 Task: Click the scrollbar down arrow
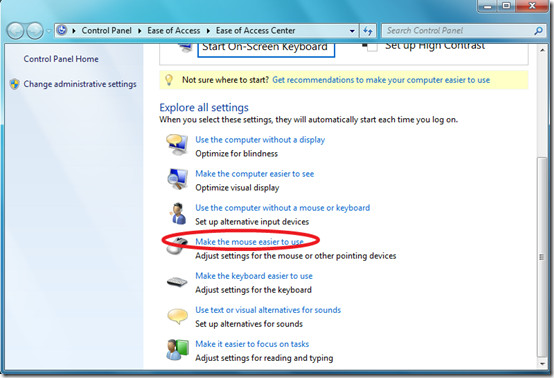pyautogui.click(x=542, y=363)
